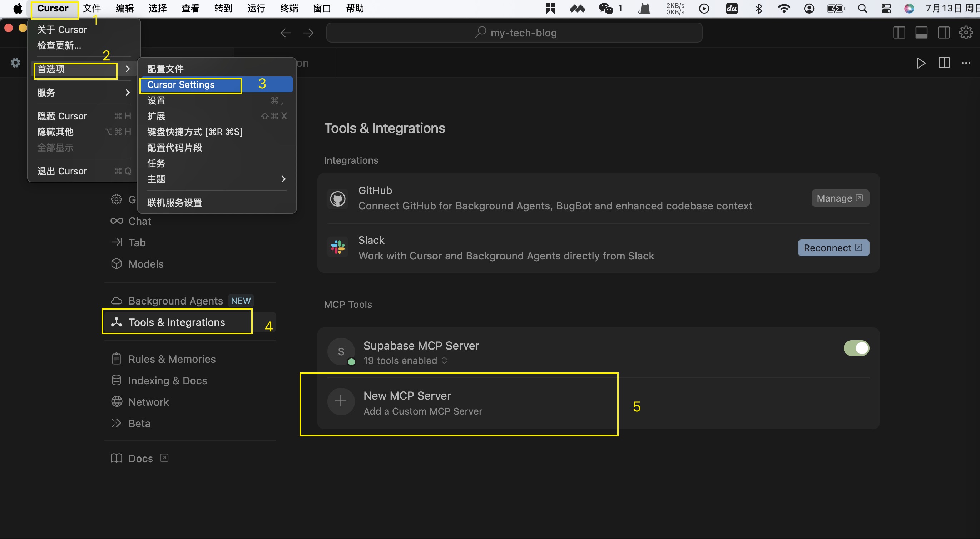This screenshot has height=539, width=980.
Task: Open the Cursor app menu
Action: pyautogui.click(x=53, y=8)
